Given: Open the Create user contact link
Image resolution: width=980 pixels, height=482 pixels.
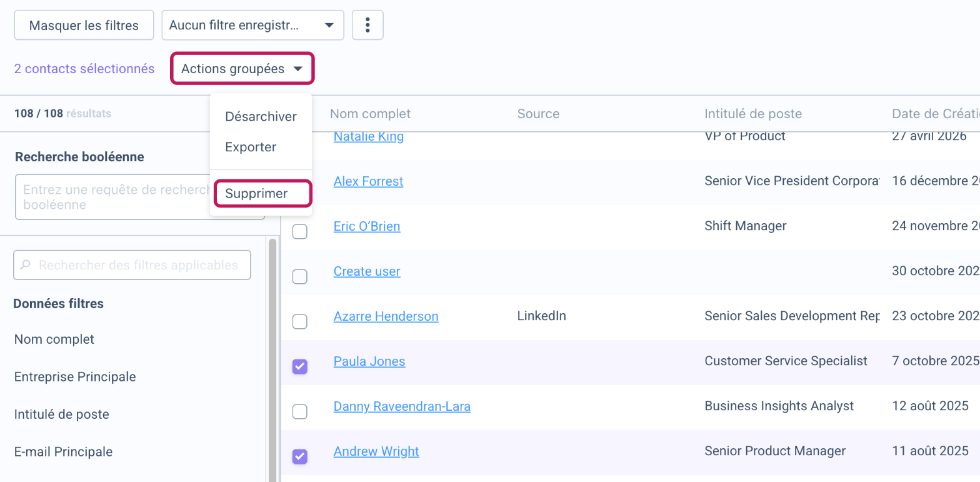Looking at the screenshot, I should pyautogui.click(x=367, y=271).
